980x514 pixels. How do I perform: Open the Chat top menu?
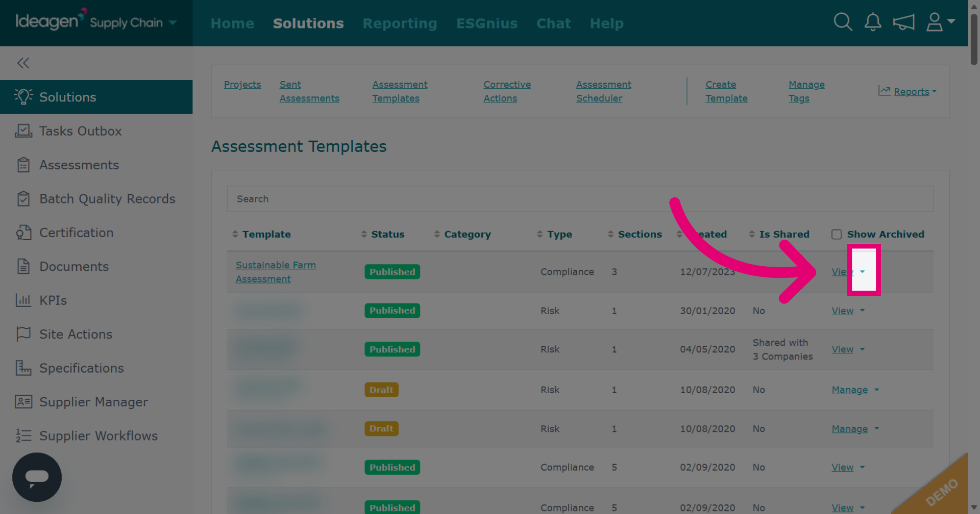[x=553, y=23]
